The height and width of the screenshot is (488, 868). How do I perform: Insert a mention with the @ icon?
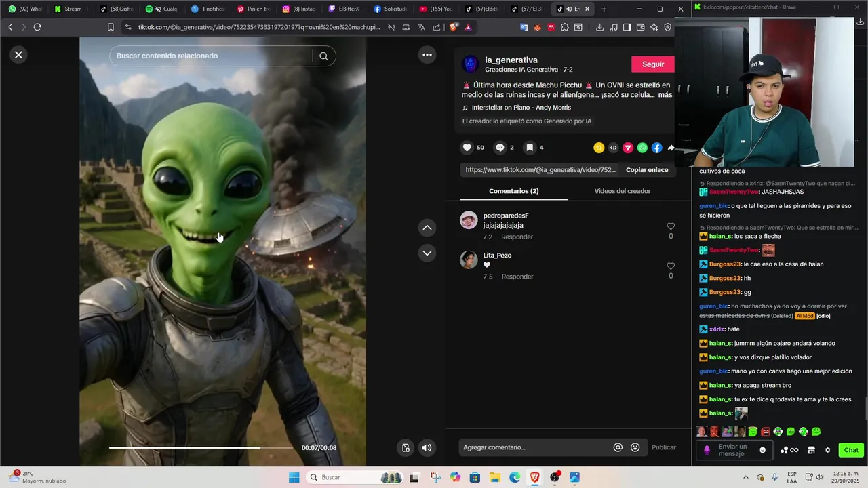pyautogui.click(x=618, y=447)
